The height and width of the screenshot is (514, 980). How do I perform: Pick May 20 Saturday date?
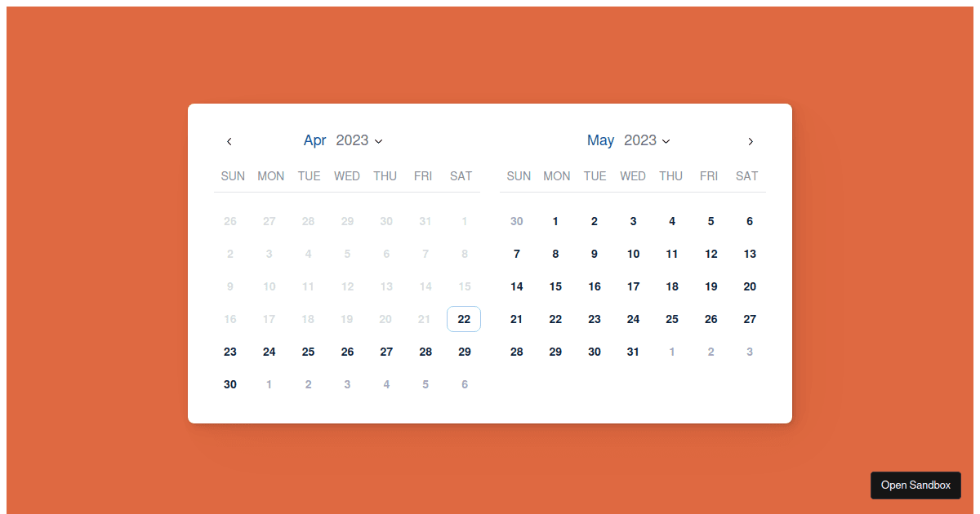tap(750, 286)
